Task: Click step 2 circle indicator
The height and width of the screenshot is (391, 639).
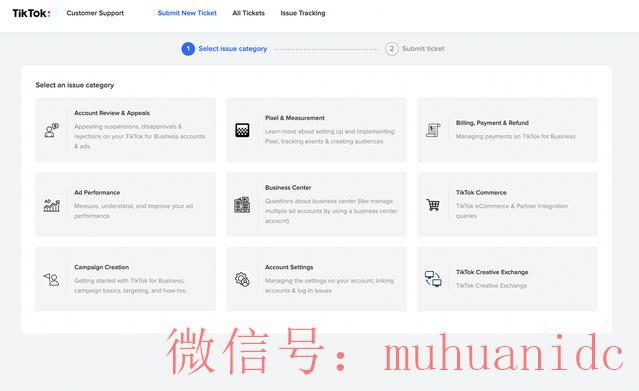Action: [x=392, y=49]
